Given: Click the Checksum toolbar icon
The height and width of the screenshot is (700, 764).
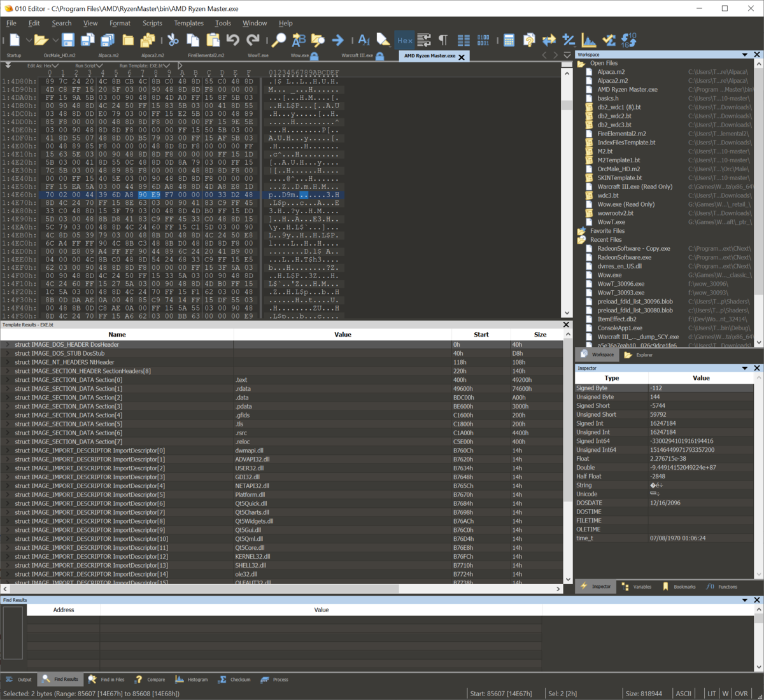Looking at the screenshot, I should point(609,40).
